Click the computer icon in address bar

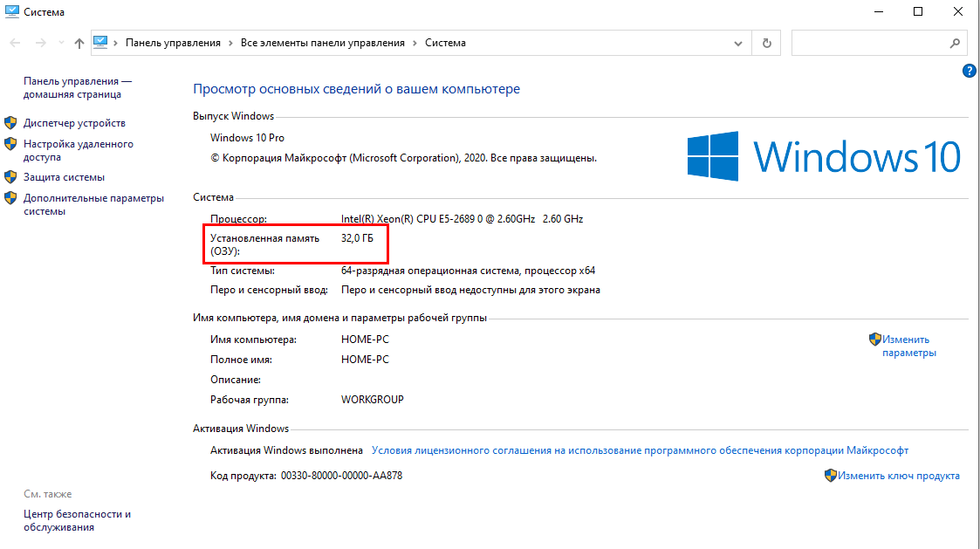pyautogui.click(x=100, y=43)
